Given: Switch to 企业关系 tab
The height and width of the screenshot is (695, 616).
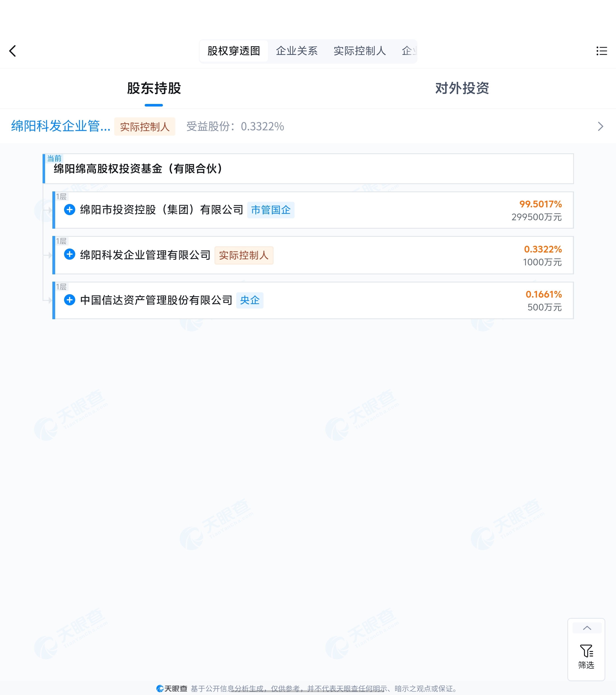Looking at the screenshot, I should pyautogui.click(x=297, y=51).
